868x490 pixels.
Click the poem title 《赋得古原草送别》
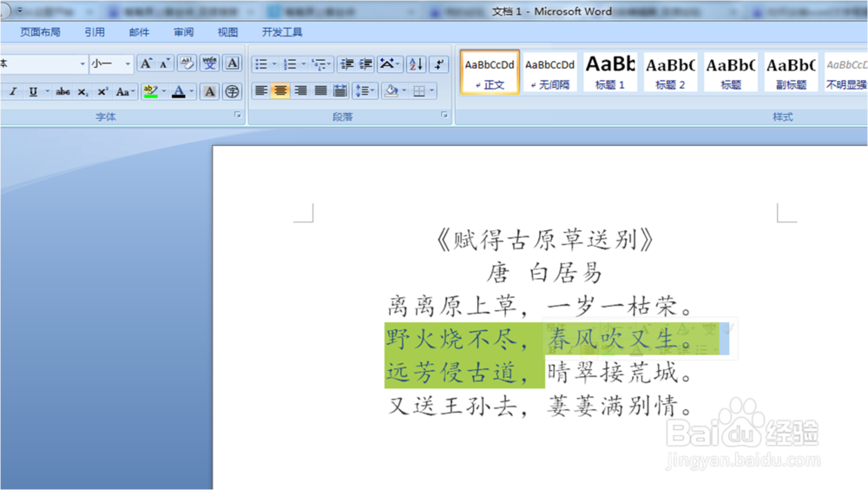point(545,240)
